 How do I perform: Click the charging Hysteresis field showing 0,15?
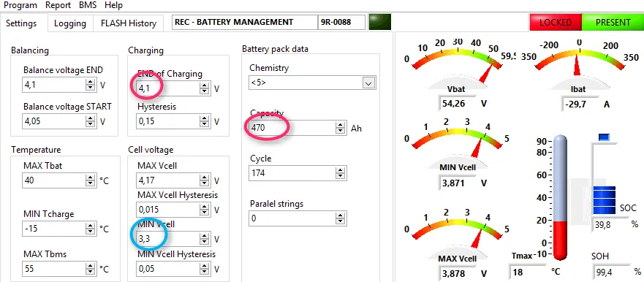167,121
